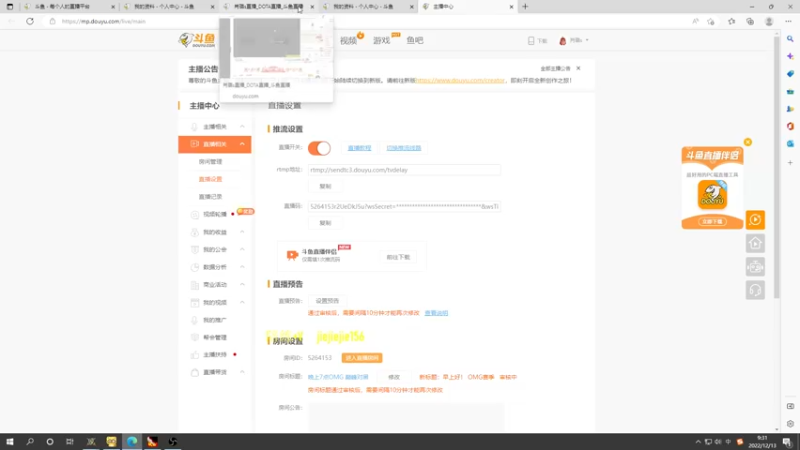The height and width of the screenshot is (450, 800).
Task: Open 视频轮播 in the sidebar
Action: (x=215, y=214)
